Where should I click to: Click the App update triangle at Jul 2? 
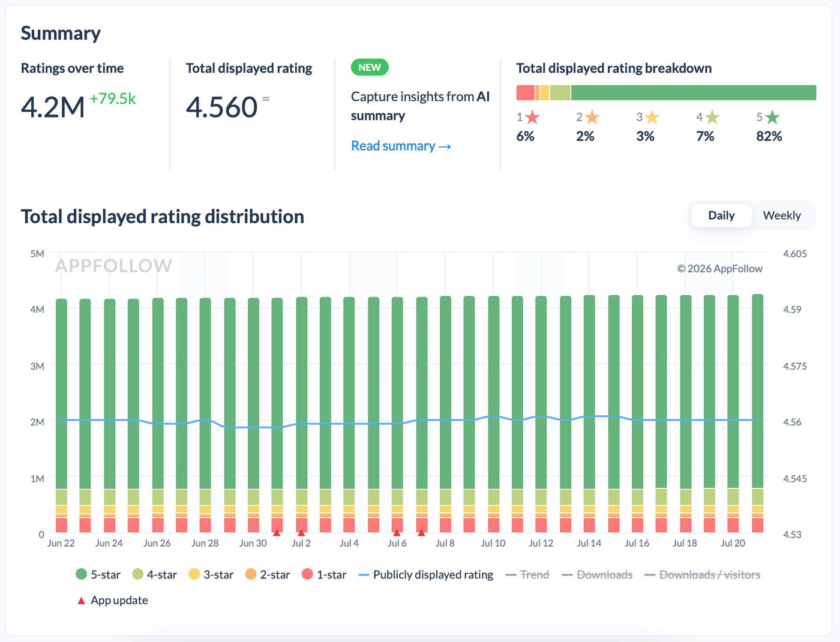tap(301, 532)
